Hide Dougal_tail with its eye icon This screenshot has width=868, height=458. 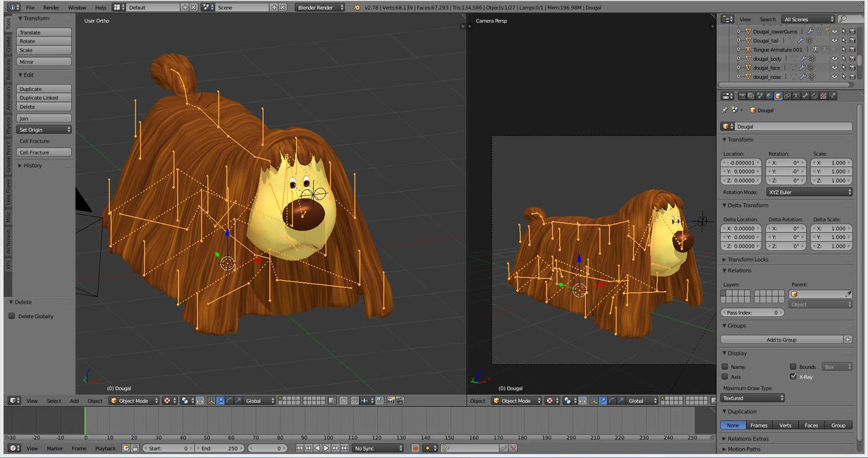[x=834, y=40]
